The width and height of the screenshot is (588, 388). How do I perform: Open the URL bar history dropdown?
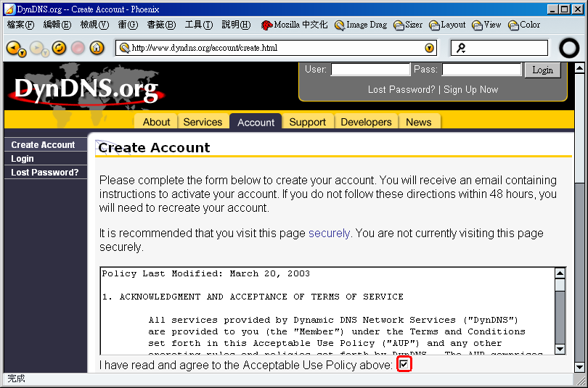[429, 48]
